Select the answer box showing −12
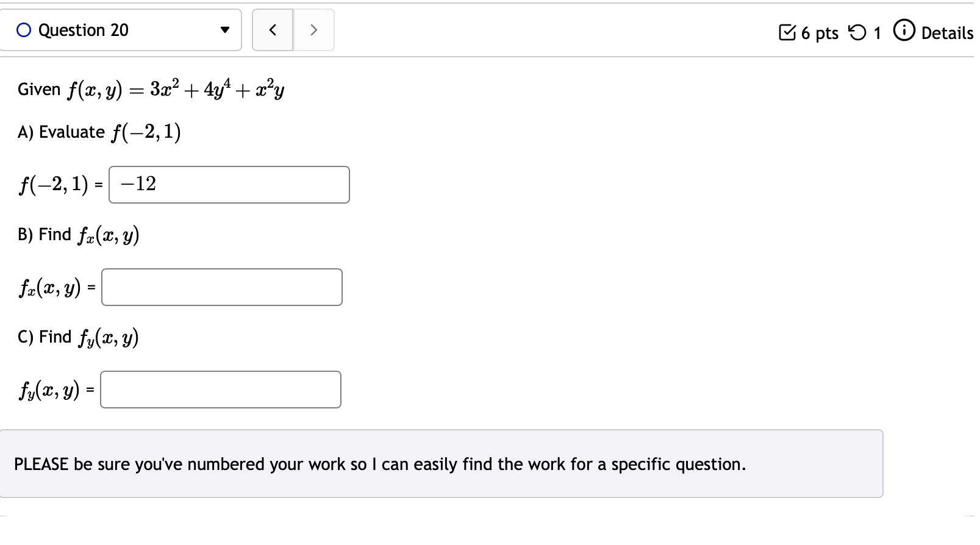Viewport: 980px width, 545px height. pos(229,185)
